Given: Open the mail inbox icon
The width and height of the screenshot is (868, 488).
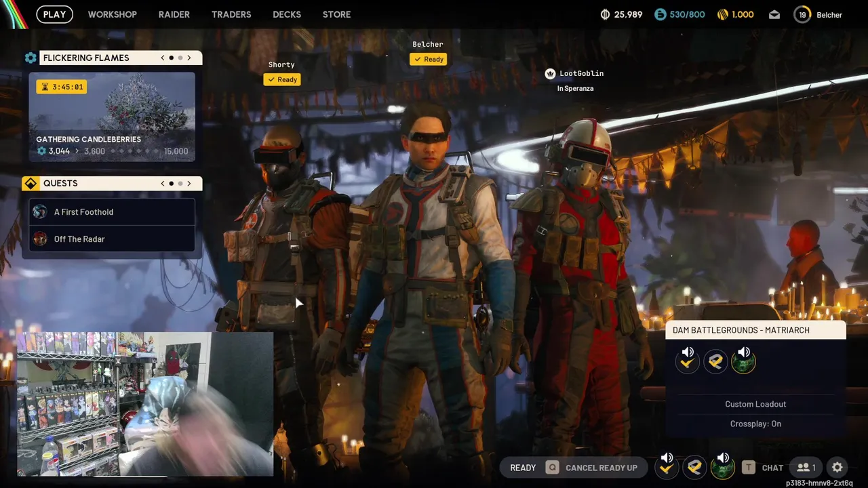Looking at the screenshot, I should tap(774, 15).
